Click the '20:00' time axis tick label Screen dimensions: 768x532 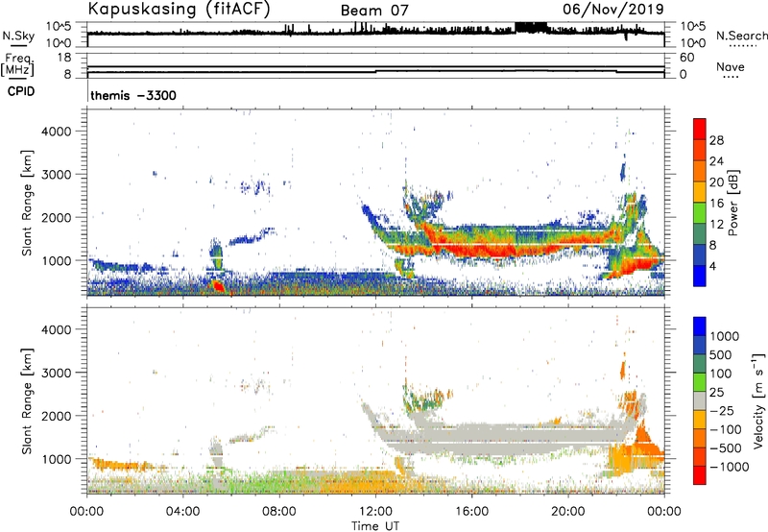point(567,512)
